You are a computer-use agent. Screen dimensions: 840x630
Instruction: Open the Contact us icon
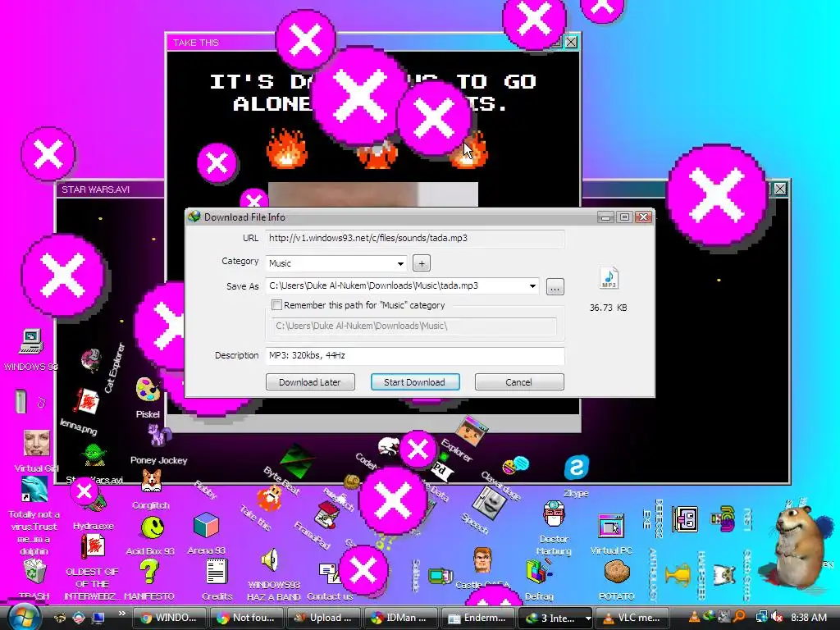[329, 574]
